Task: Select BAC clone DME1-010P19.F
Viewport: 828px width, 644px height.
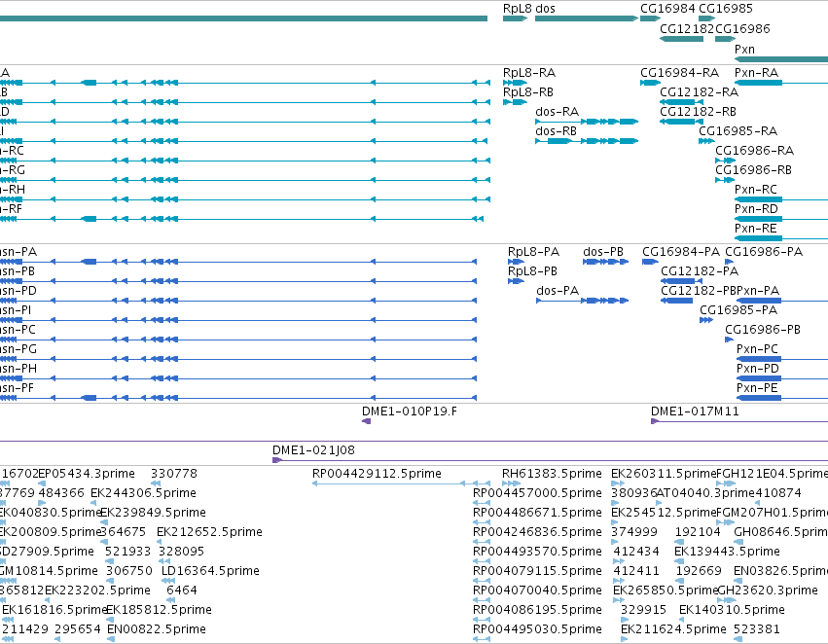Action: [410, 411]
